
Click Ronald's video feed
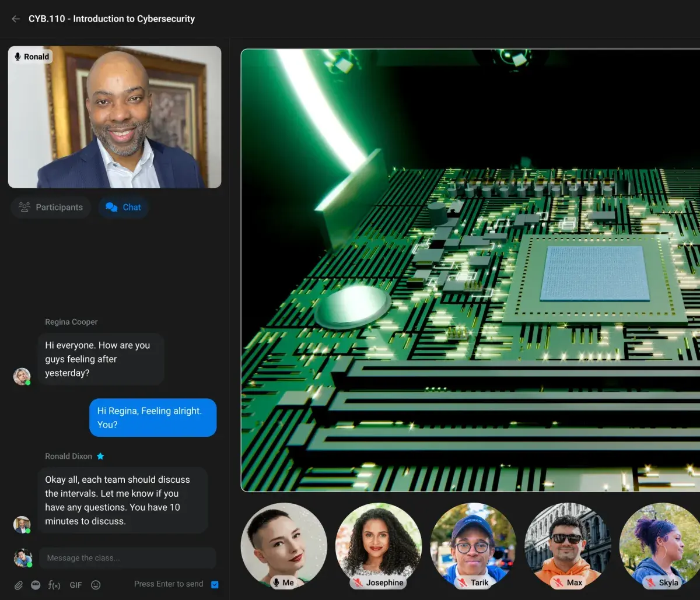click(x=115, y=117)
